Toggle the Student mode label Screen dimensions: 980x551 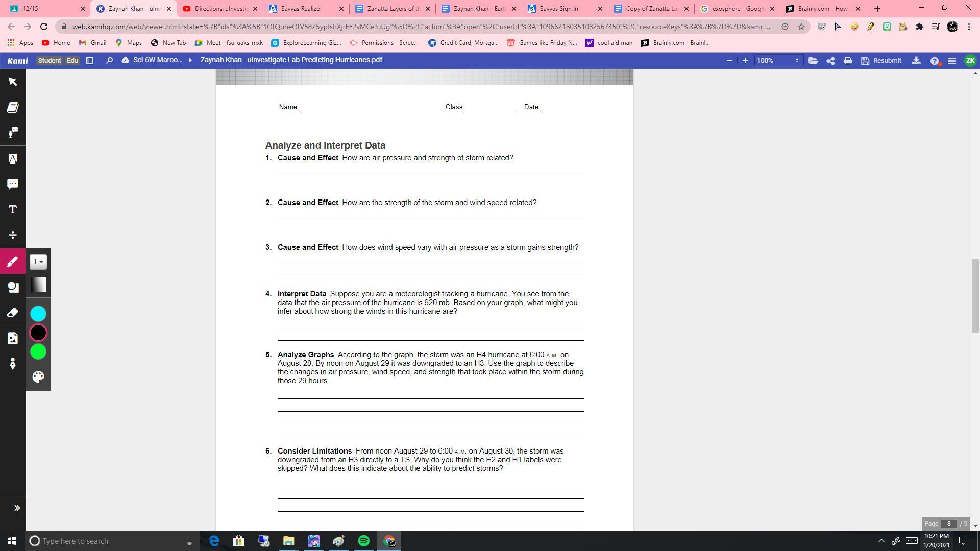(x=49, y=61)
